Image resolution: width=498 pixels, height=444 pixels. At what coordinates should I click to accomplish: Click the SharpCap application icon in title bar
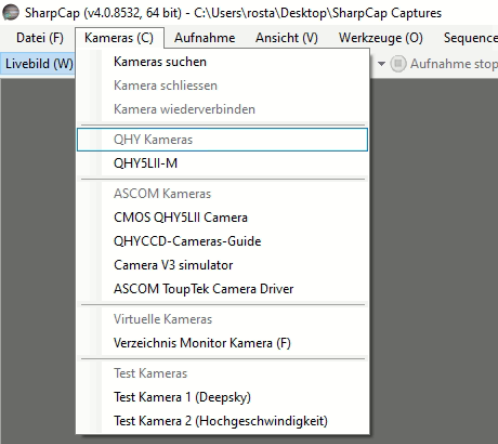tap(11, 12)
